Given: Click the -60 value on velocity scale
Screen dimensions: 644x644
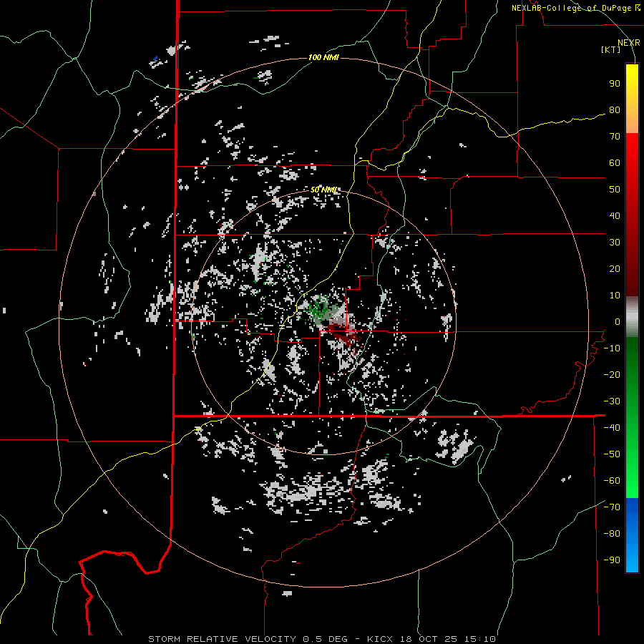Looking at the screenshot, I should 612,481.
